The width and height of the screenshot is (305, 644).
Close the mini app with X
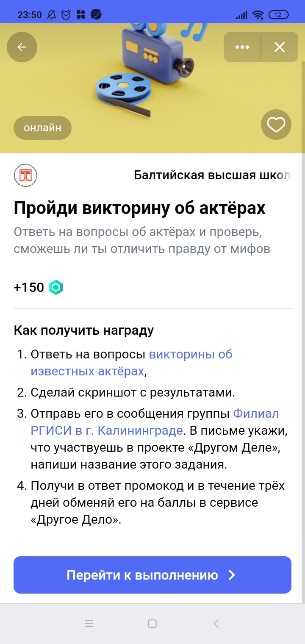(x=280, y=47)
